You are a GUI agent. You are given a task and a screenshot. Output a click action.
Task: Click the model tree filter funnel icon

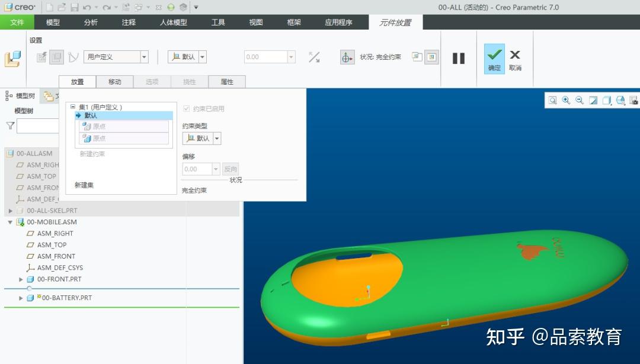10,125
